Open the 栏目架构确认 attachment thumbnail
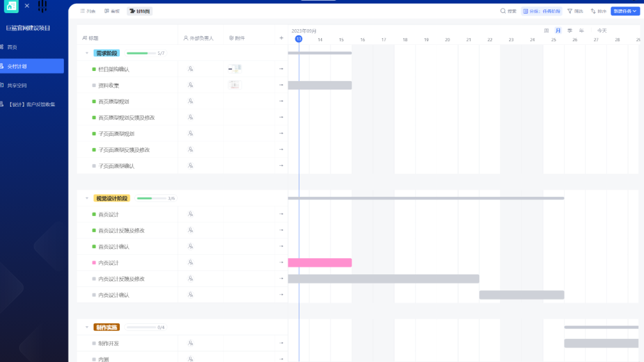This screenshot has width=644, height=362. (234, 69)
